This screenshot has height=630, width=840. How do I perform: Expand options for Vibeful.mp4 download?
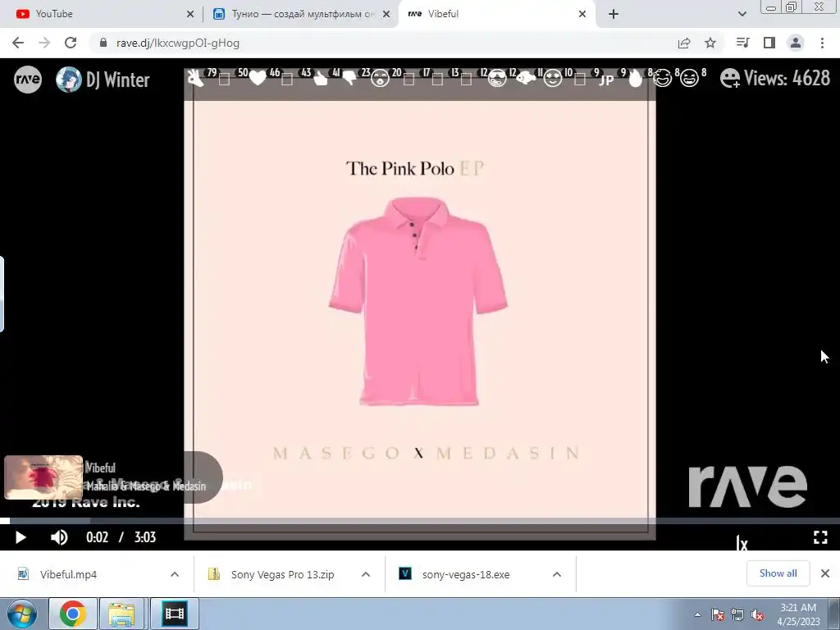(x=175, y=574)
